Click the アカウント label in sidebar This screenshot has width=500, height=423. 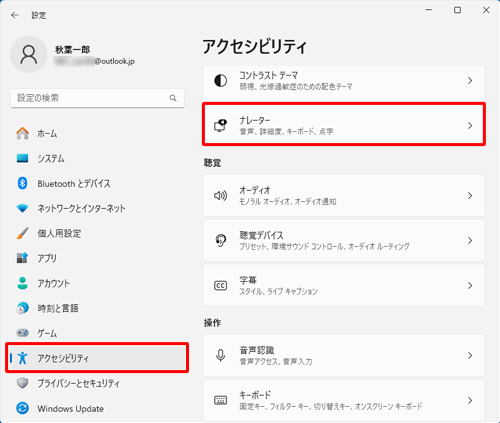53,283
